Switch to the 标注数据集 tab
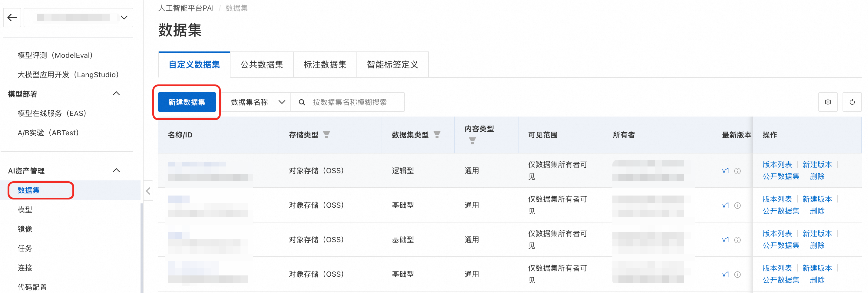This screenshot has width=868, height=293. [325, 65]
